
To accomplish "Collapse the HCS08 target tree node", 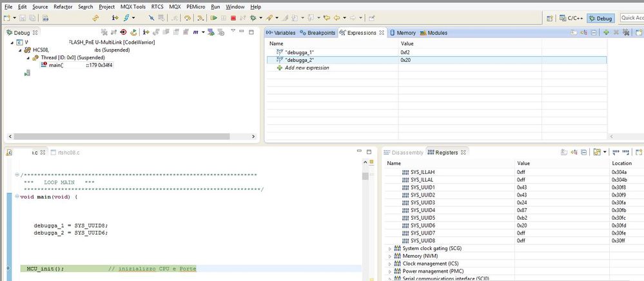I will click(20, 50).
